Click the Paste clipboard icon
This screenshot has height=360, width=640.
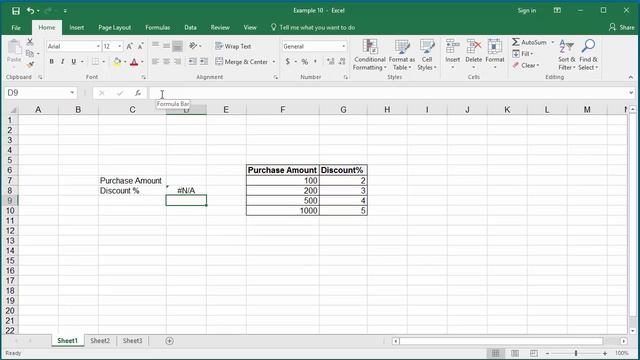[14, 48]
